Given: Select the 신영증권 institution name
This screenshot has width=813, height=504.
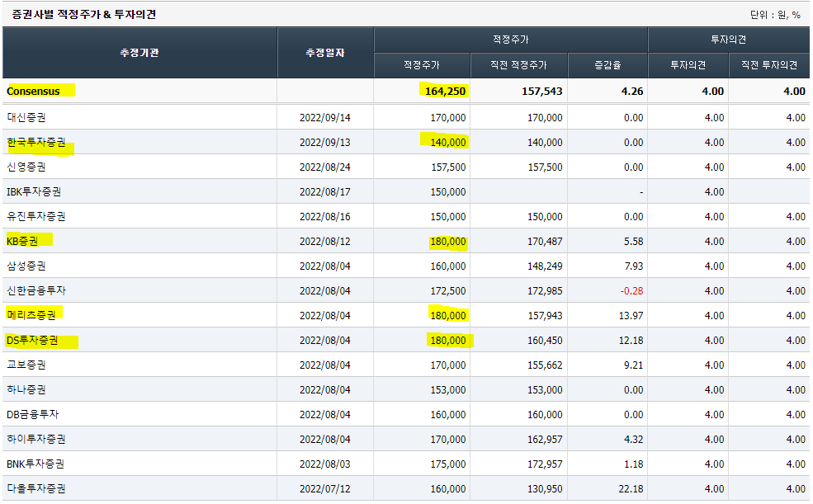Looking at the screenshot, I should (26, 167).
